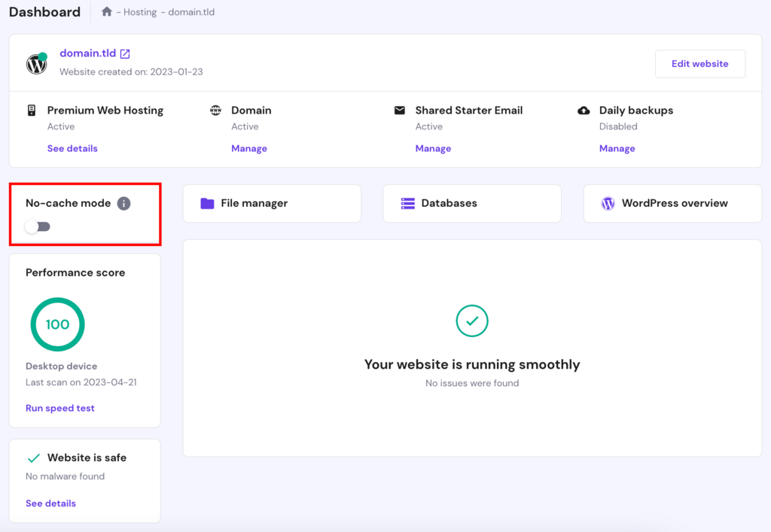Click the Edit website button

699,63
